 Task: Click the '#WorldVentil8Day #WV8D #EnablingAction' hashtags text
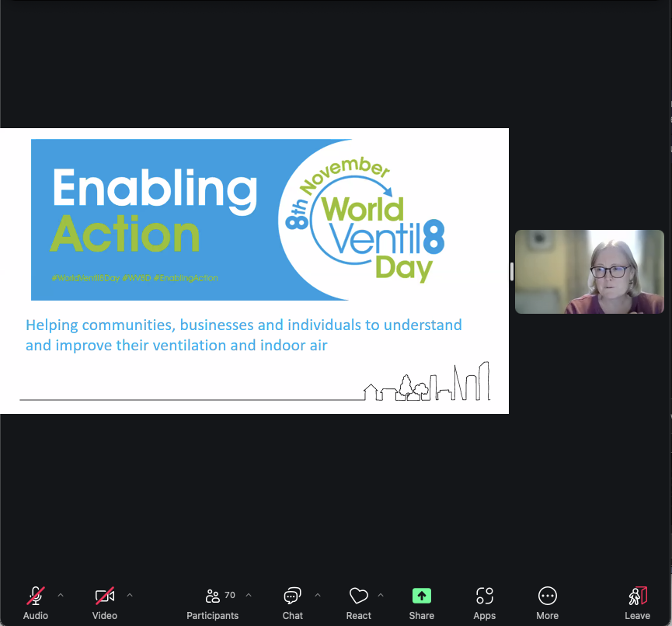click(135, 278)
